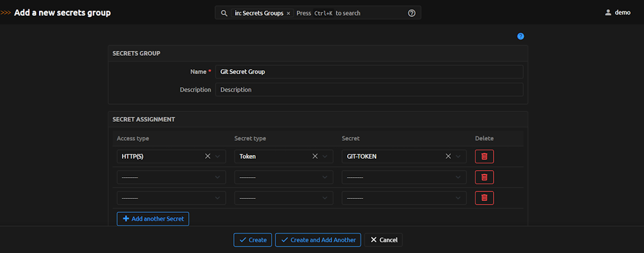Click the blue help question mark icon
This screenshot has height=253, width=644.
[521, 36]
